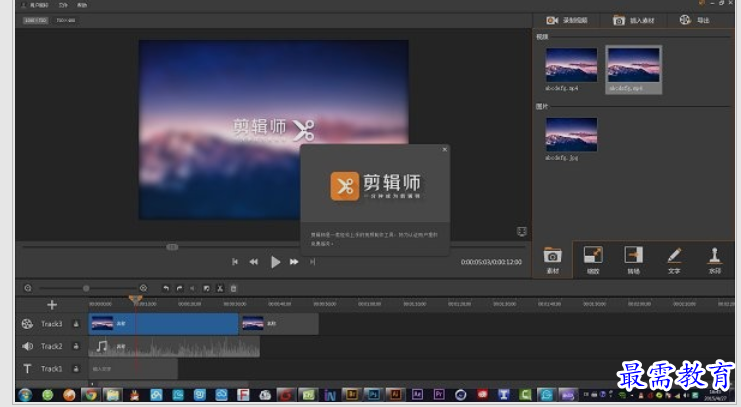Open the third item in menu bar

point(82,5)
